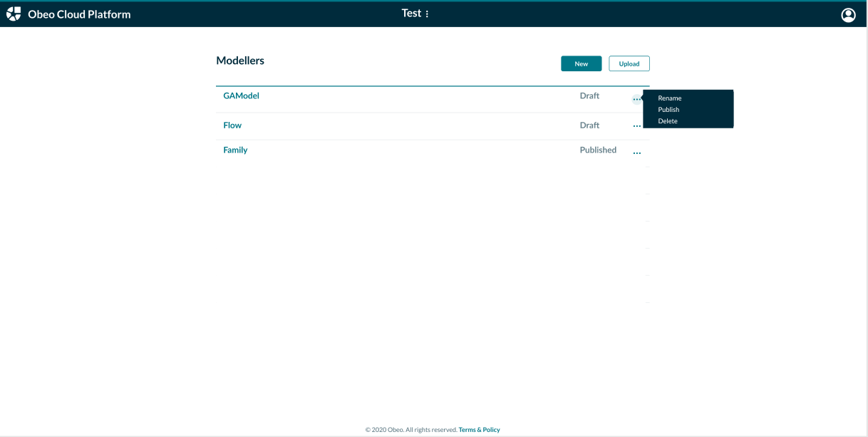This screenshot has height=437, width=868.
Task: Open the user account icon
Action: (848, 14)
